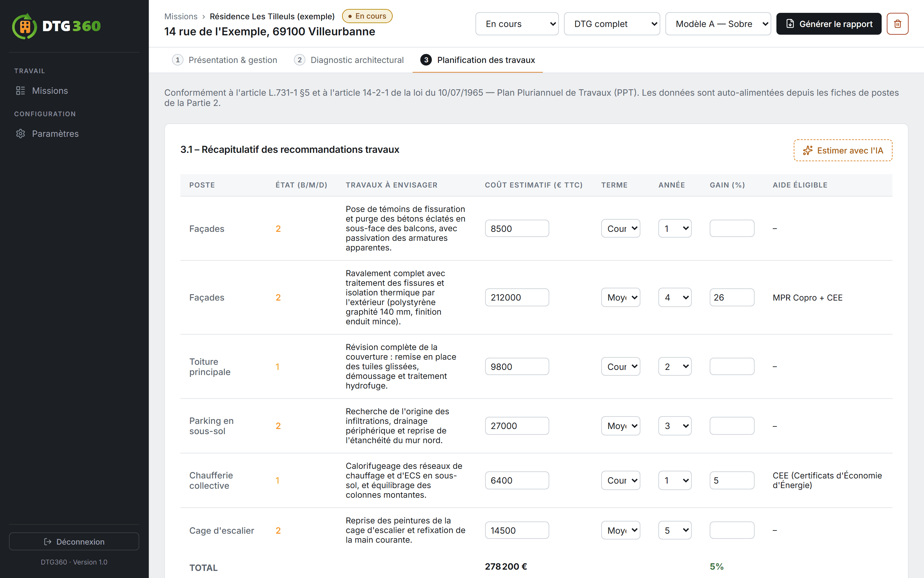Screen dimensions: 924x578
Task: Open Année dropdown for Parking en sous-sol
Action: (675, 425)
